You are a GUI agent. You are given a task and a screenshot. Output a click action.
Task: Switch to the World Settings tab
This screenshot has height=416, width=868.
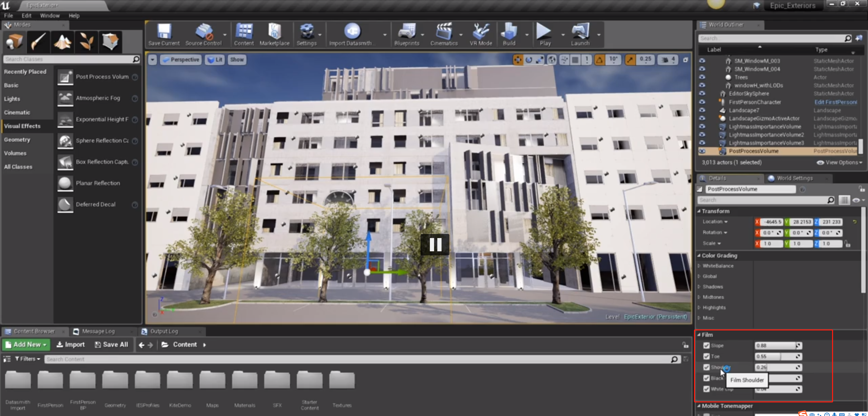[x=794, y=178]
